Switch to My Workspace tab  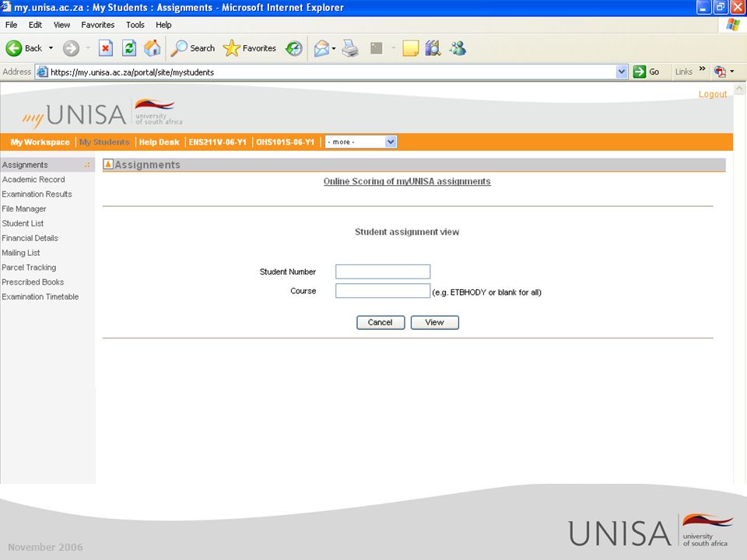click(x=40, y=142)
